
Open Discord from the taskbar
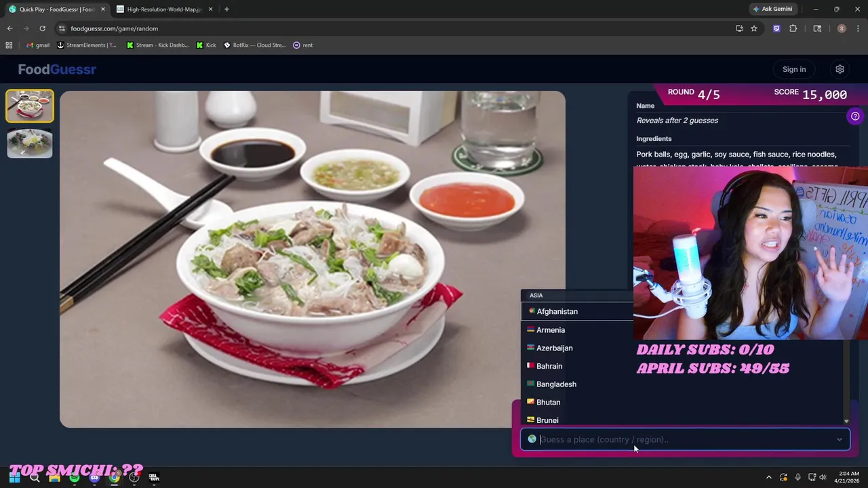pos(94,477)
